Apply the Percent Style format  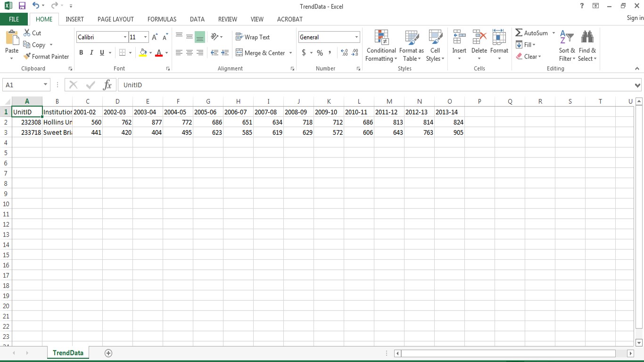click(x=320, y=53)
